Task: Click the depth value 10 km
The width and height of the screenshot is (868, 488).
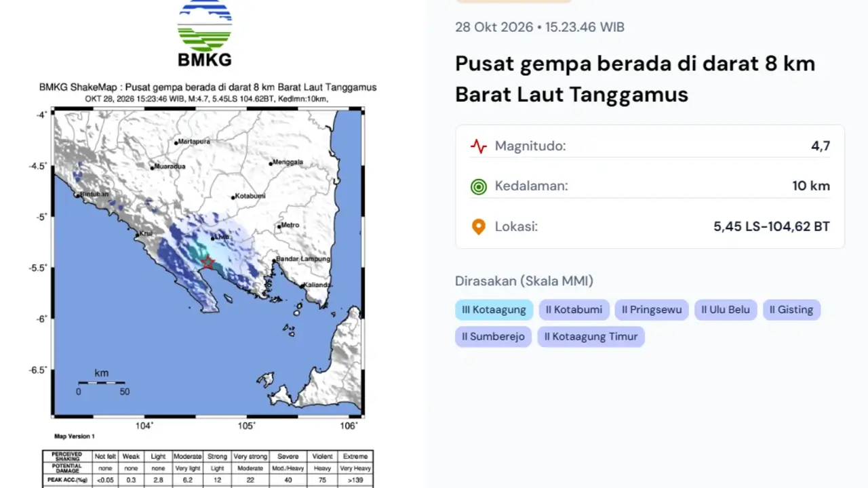Action: (811, 186)
